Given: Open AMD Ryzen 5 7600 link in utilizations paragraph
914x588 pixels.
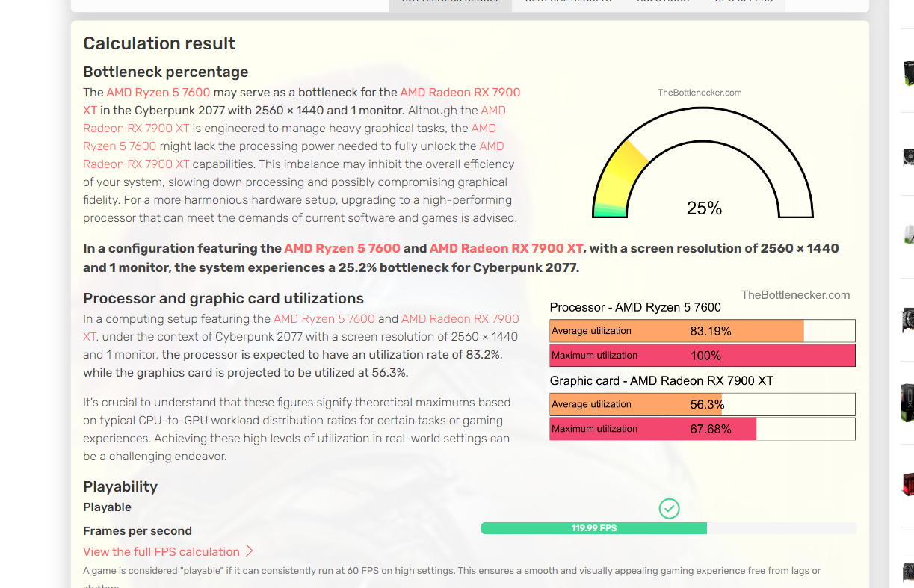Looking at the screenshot, I should (x=324, y=318).
